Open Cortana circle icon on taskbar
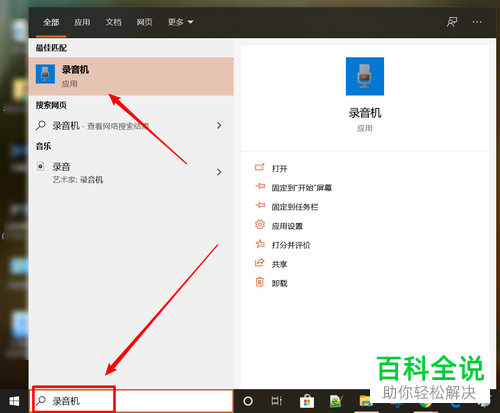 pyautogui.click(x=248, y=401)
